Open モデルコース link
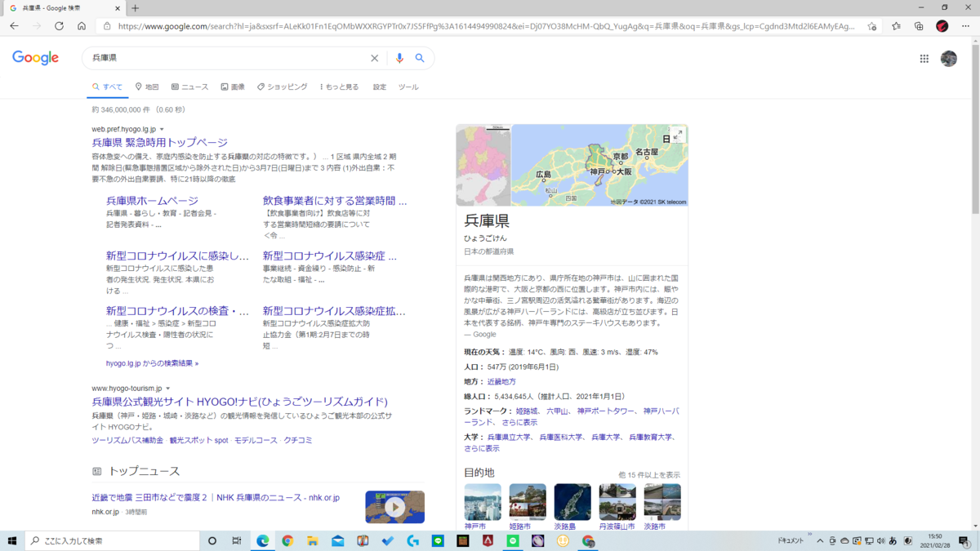The height and width of the screenshot is (551, 980). tap(256, 440)
